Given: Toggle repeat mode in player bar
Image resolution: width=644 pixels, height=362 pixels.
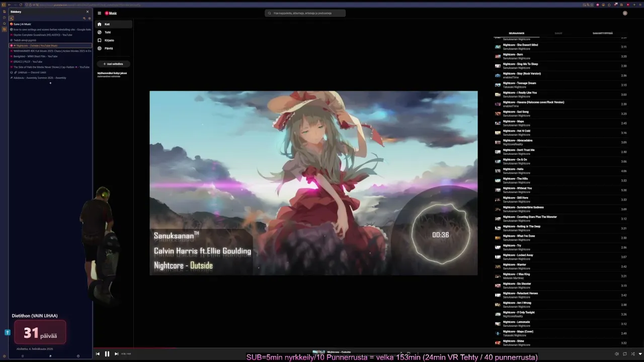Looking at the screenshot, I should click(x=625, y=354).
